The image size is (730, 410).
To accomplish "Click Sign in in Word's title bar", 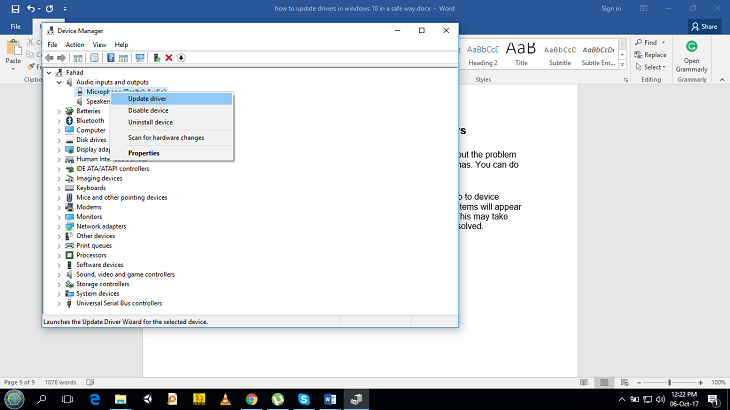I will click(611, 8).
